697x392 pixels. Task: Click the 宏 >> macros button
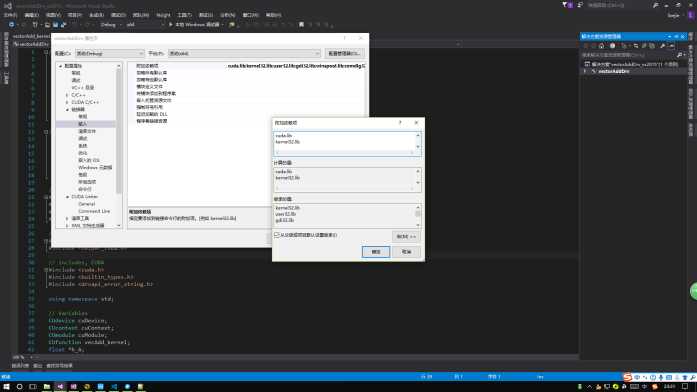coord(406,236)
